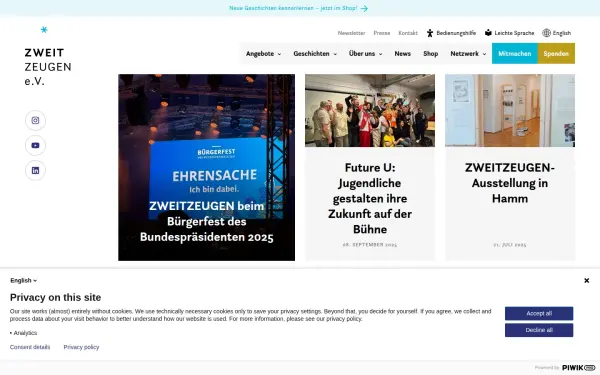Open the Presse link
The width and height of the screenshot is (600, 375).
coord(382,33)
